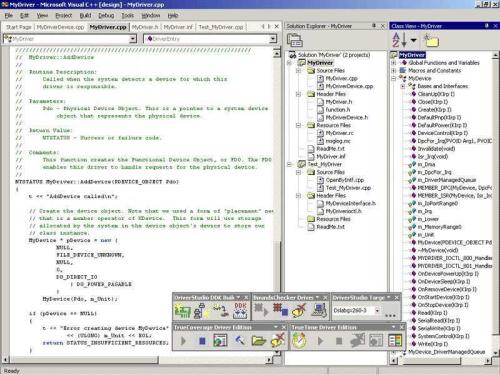Viewport: 500px width, 375px height.
Task: Click the computer-with-star icon in DDK Build toolbar
Action: click(201, 310)
